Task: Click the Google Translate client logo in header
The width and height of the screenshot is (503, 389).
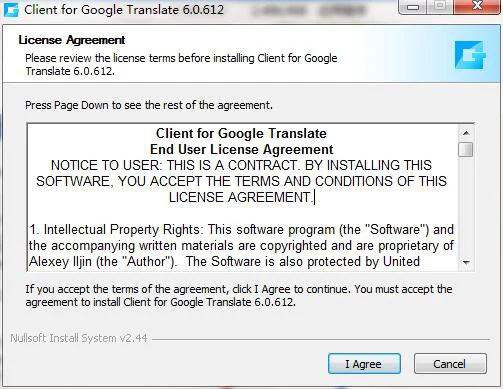Action: (x=470, y=55)
